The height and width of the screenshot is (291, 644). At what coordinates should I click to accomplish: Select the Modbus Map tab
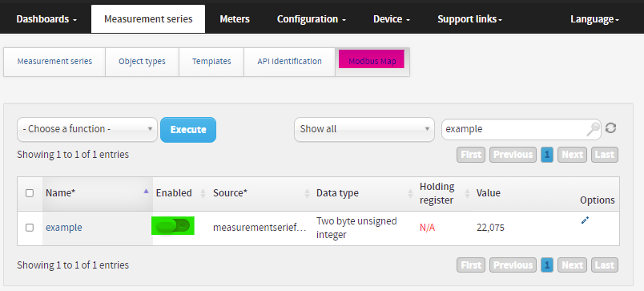pos(372,62)
